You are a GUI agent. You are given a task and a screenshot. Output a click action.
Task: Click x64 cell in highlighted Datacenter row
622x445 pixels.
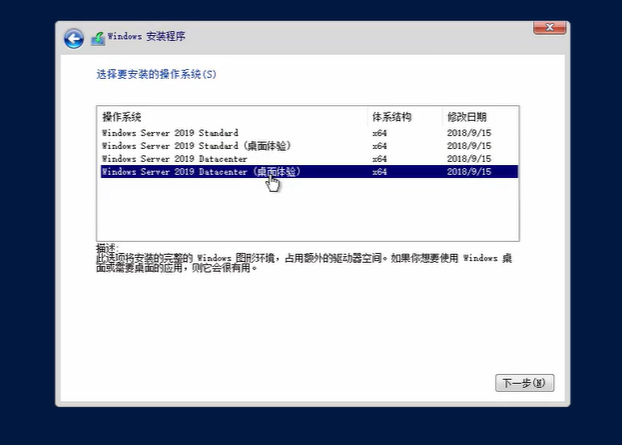coord(380,172)
